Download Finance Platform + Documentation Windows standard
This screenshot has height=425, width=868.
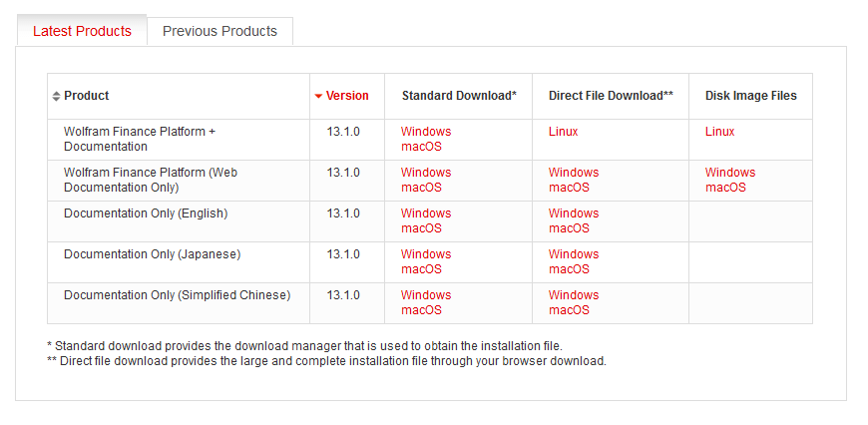tap(426, 132)
